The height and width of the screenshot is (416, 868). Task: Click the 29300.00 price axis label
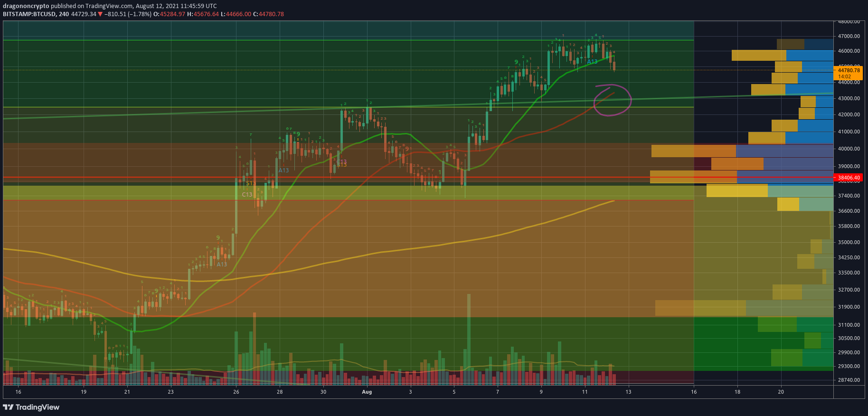(849, 366)
